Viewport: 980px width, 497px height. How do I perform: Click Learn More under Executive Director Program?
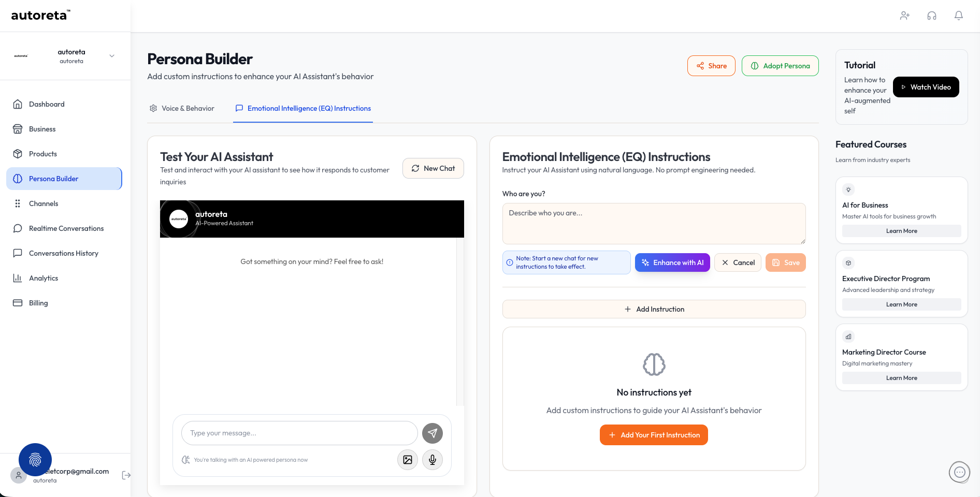901,304
